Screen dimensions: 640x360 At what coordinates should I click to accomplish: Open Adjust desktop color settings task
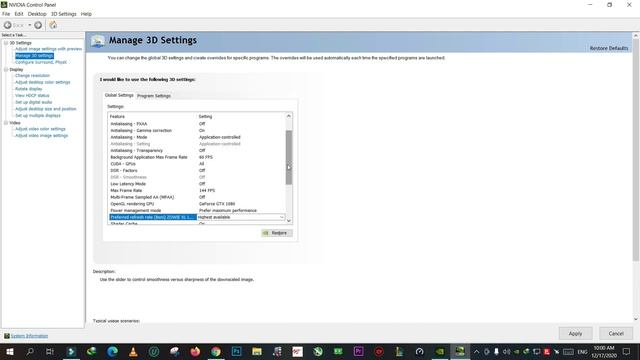click(x=42, y=82)
